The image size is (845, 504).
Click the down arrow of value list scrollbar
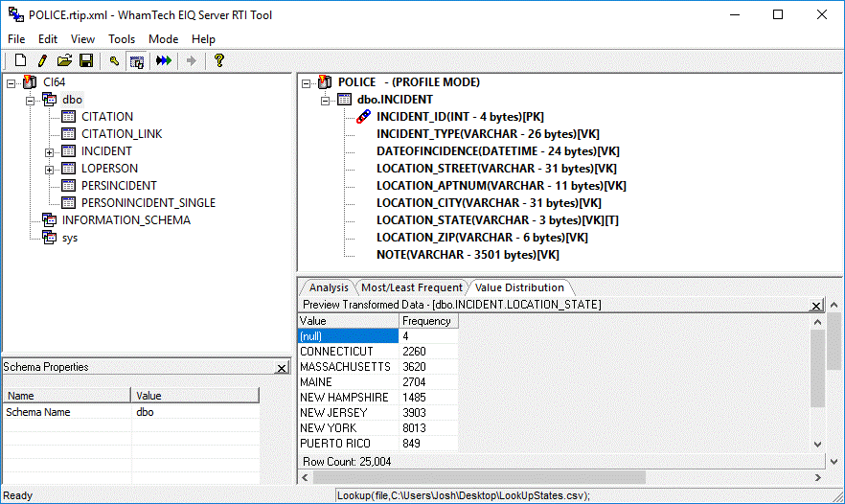pos(817,445)
